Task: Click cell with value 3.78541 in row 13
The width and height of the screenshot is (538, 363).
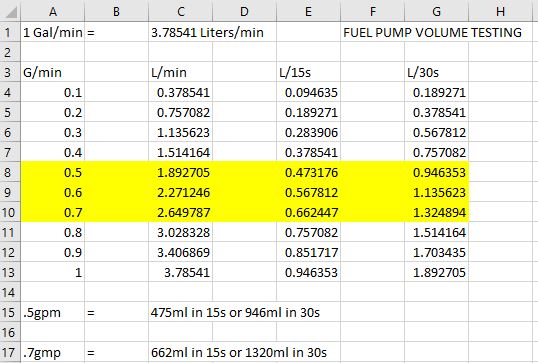Action: click(180, 272)
